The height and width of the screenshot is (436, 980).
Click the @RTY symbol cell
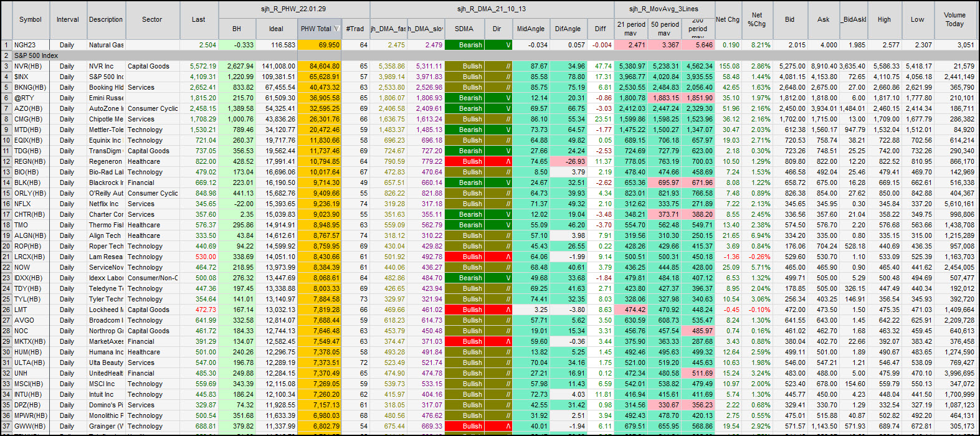click(31, 98)
